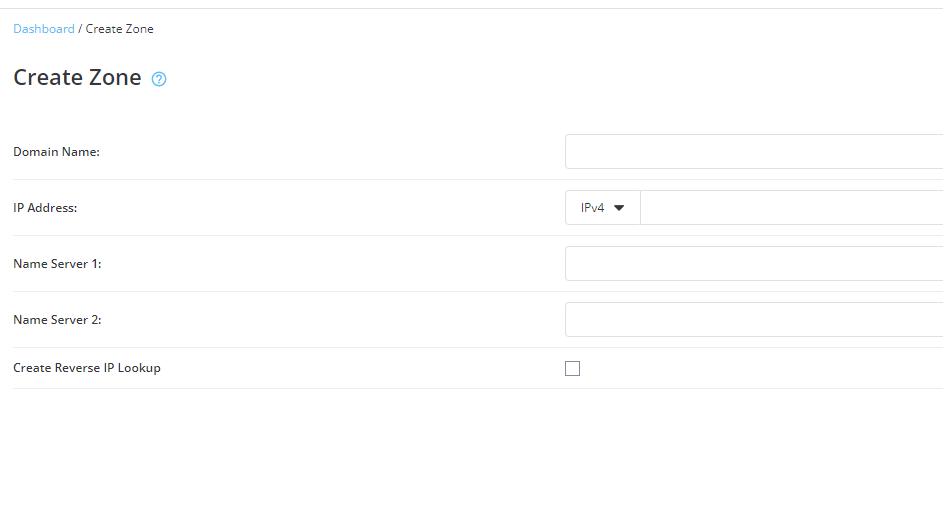
Task: Click the Name Server 1 label
Action: [57, 263]
